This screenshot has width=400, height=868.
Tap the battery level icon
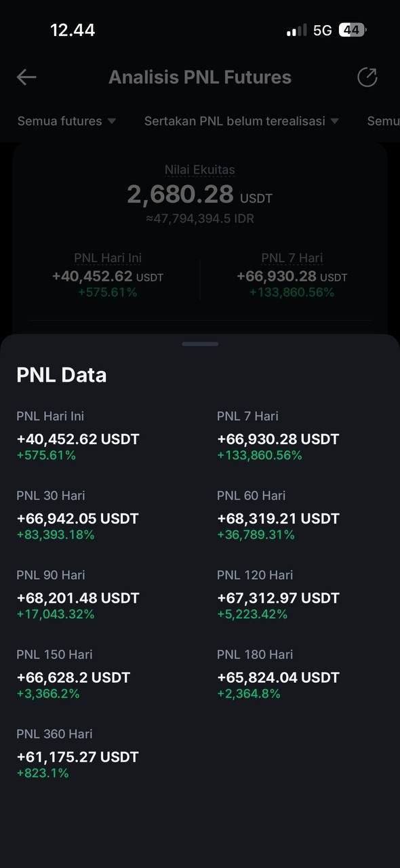tap(353, 30)
